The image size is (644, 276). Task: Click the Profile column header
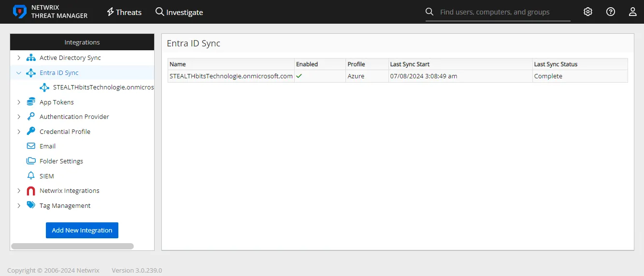(x=367, y=64)
